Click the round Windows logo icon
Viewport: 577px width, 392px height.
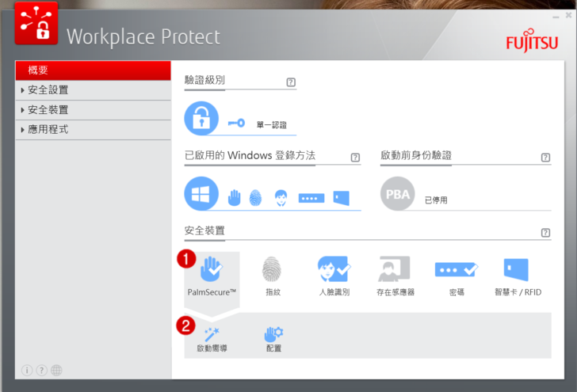201,193
